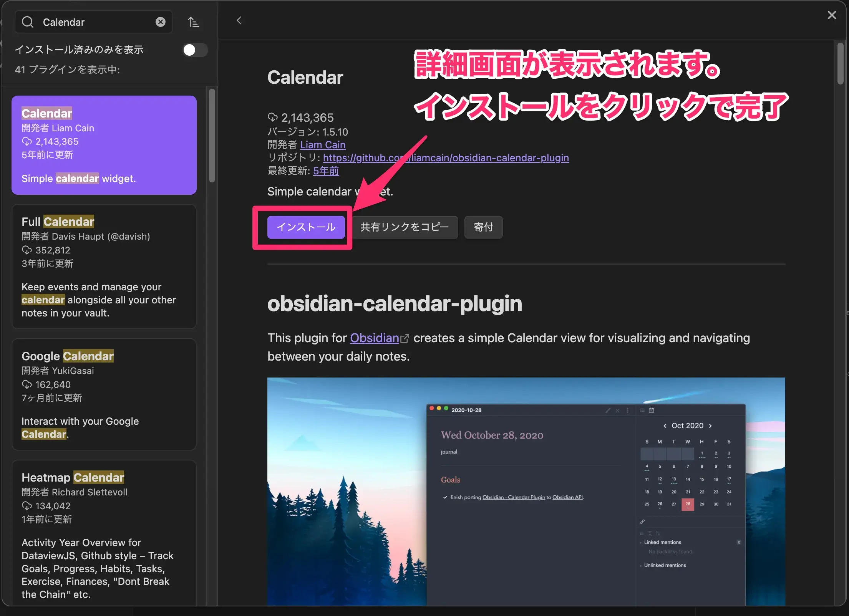Viewport: 849px width, 616px height.
Task: Go back with the left chevron
Action: click(239, 20)
